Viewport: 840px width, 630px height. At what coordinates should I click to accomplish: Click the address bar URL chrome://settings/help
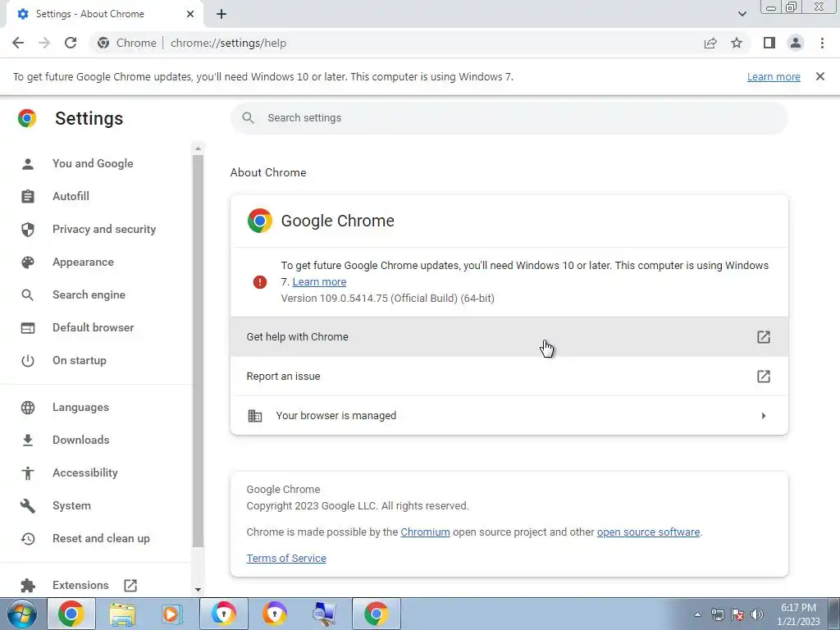pyautogui.click(x=228, y=43)
